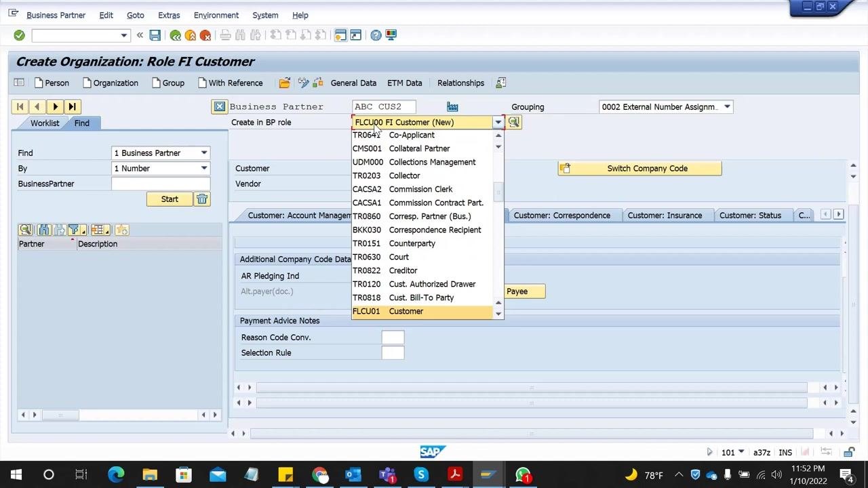Screen dimensions: 868x488
Task: Click the Find binoculars icon in the toolbar
Action: (x=241, y=35)
